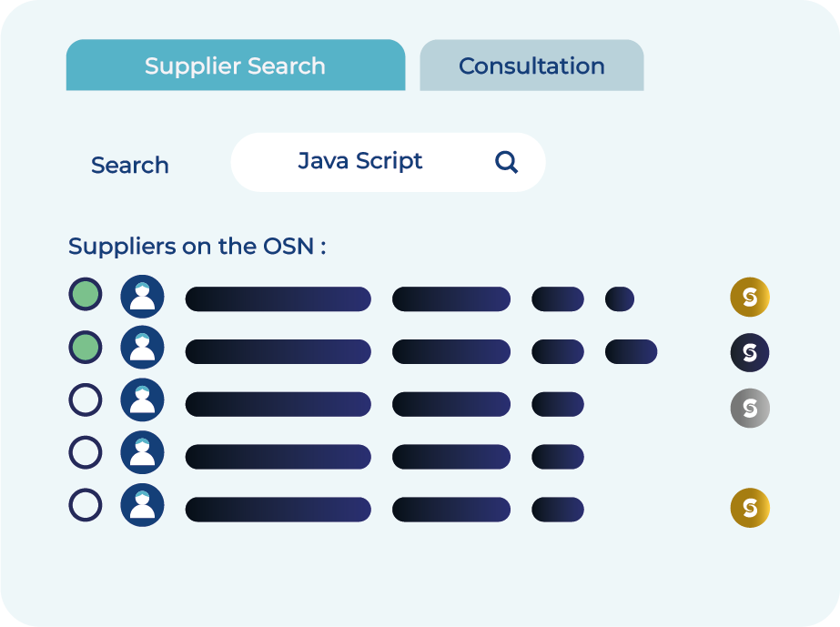The image size is (840, 627).
Task: Click the Java Script search field
Action: (x=360, y=162)
